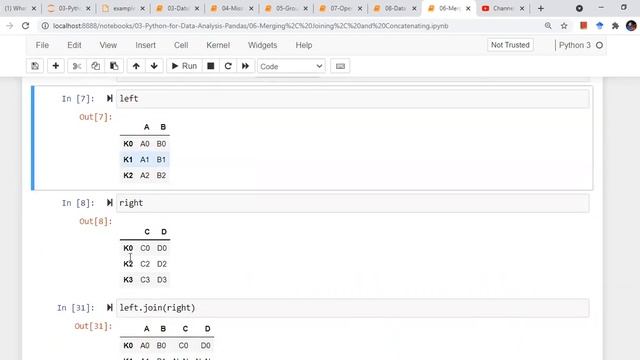
Task: Switch to the 07-Ope browser tab
Action: 340,8
